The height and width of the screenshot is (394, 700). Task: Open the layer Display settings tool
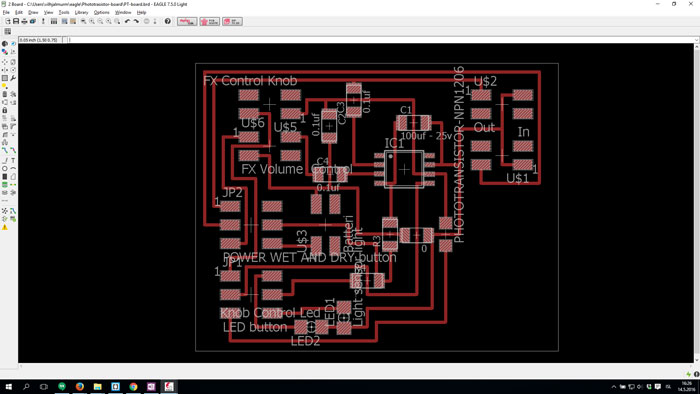(x=5, y=52)
